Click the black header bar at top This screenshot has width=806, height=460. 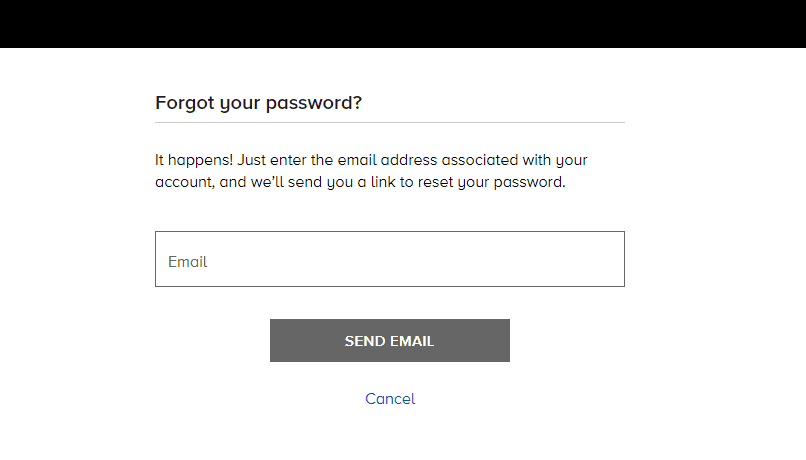point(403,23)
